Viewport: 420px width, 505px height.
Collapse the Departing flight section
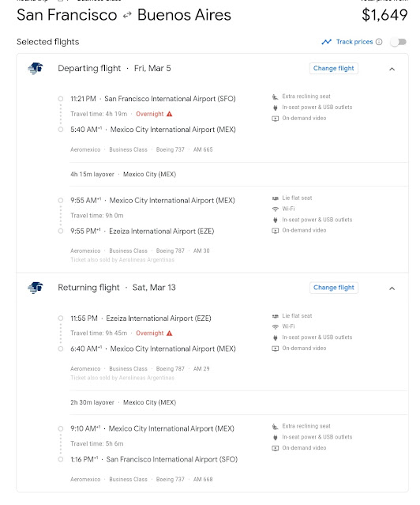coord(392,69)
